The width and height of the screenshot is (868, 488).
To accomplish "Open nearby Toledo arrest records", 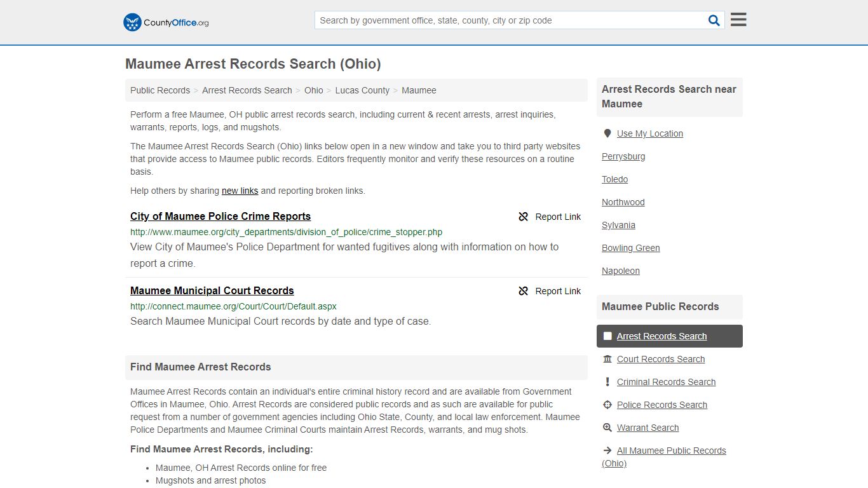I will click(x=614, y=179).
